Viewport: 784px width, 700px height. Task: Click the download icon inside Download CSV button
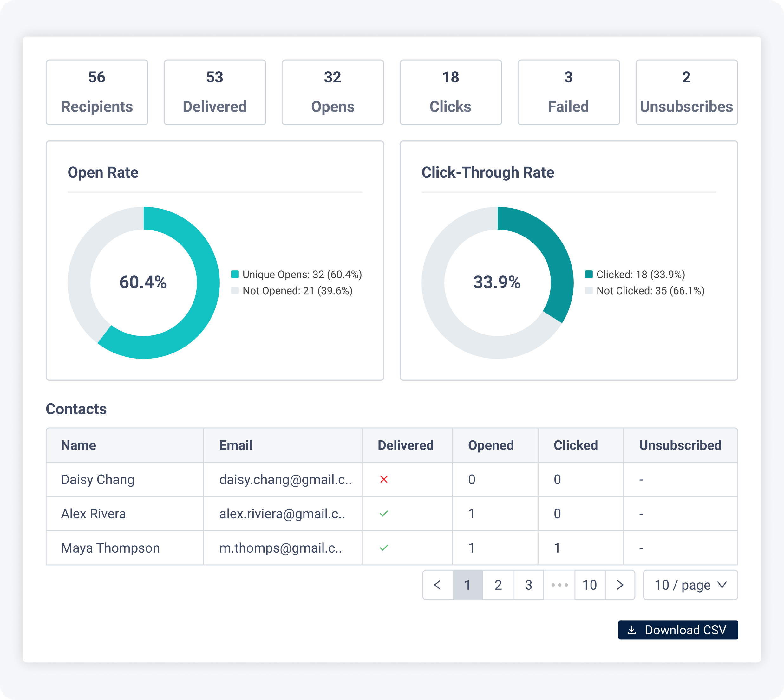[632, 630]
